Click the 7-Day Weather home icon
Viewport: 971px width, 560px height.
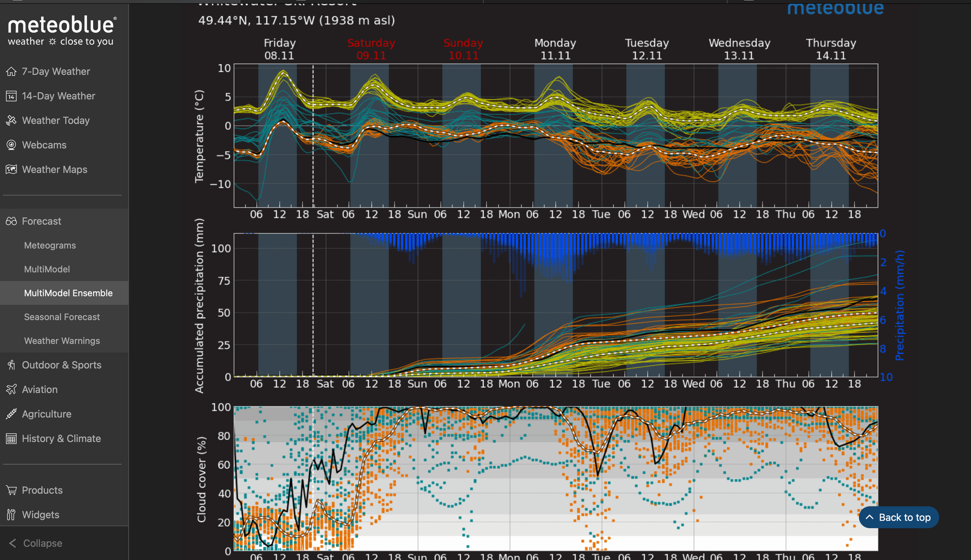pyautogui.click(x=11, y=72)
